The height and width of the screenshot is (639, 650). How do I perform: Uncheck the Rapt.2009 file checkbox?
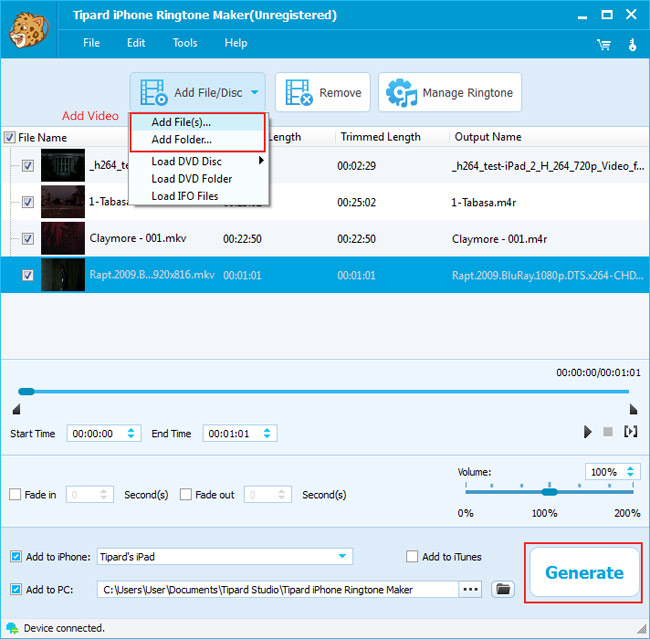tap(28, 275)
